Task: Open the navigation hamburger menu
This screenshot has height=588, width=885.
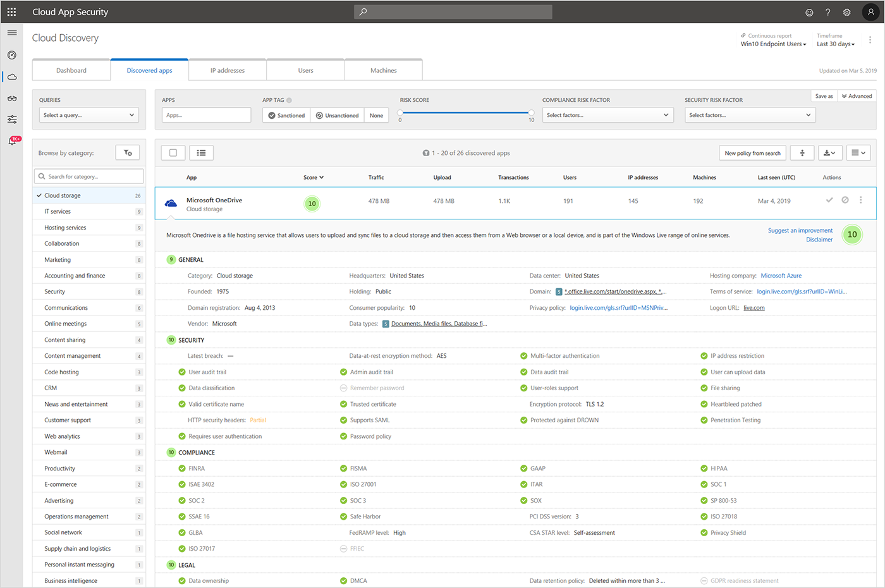Action: (12, 32)
